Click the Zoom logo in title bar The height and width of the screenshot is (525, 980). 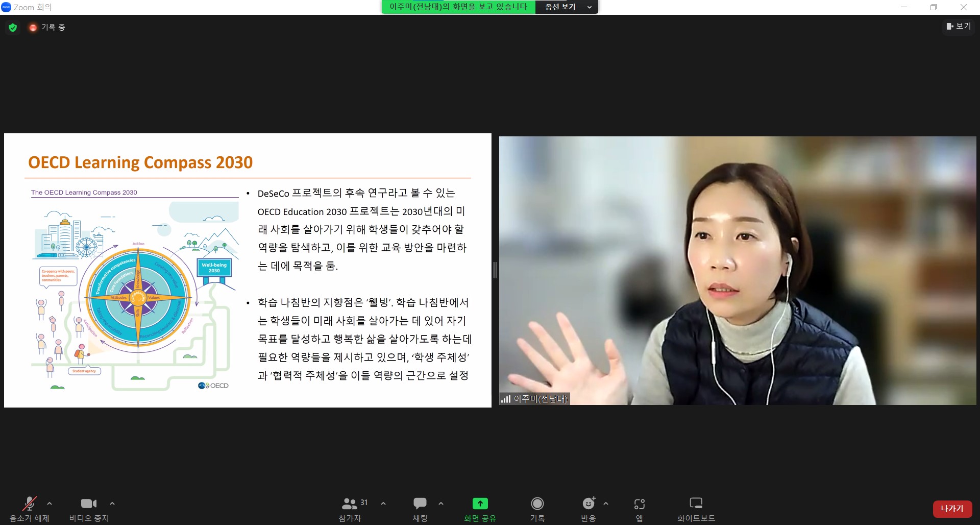point(6,7)
